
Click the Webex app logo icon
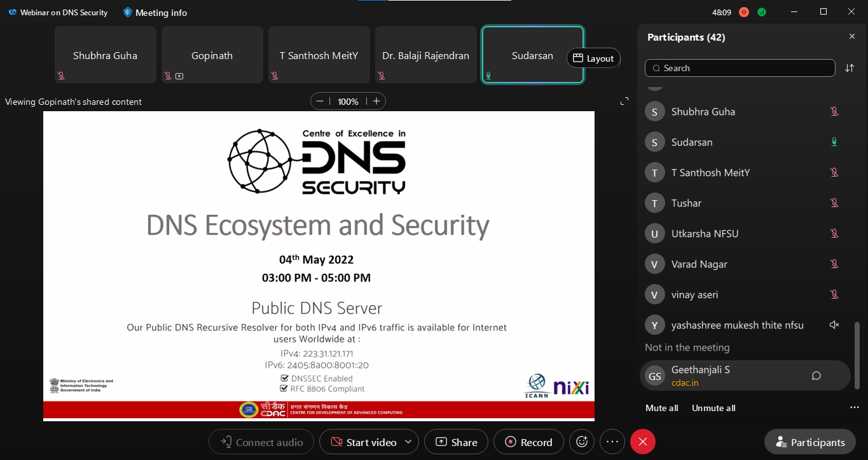13,12
